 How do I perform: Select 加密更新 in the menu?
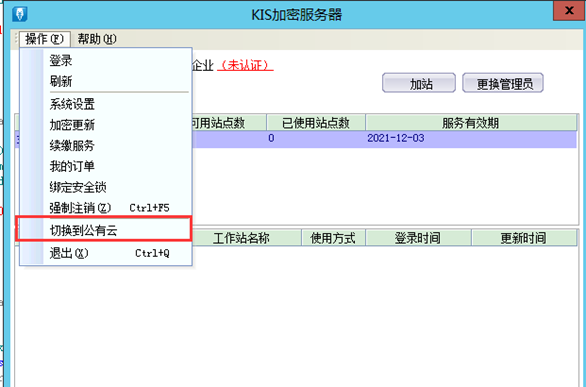tap(106, 125)
